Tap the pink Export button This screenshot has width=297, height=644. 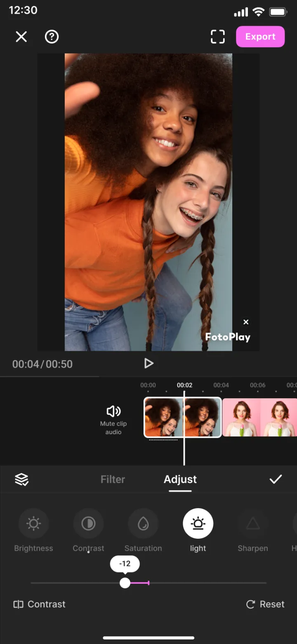[260, 37]
